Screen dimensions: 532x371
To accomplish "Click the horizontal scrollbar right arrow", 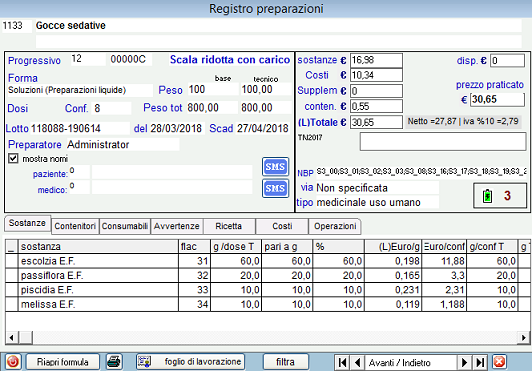I will tap(523, 338).
